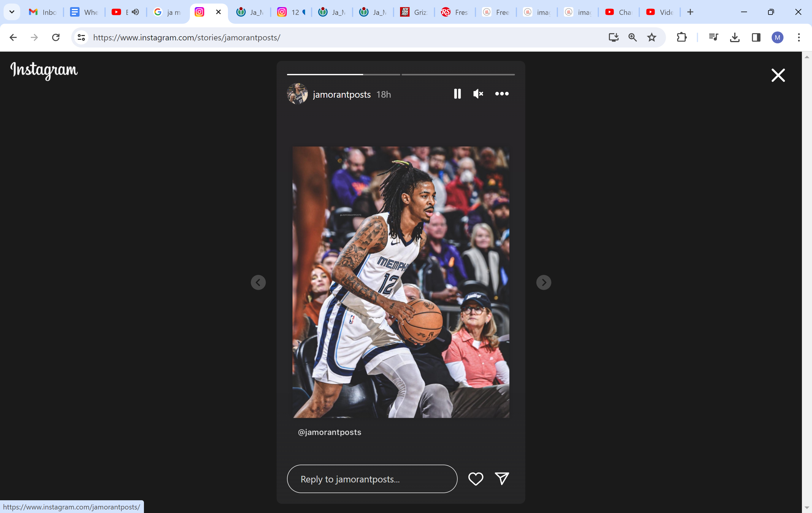Advance to the next story

coord(544,282)
